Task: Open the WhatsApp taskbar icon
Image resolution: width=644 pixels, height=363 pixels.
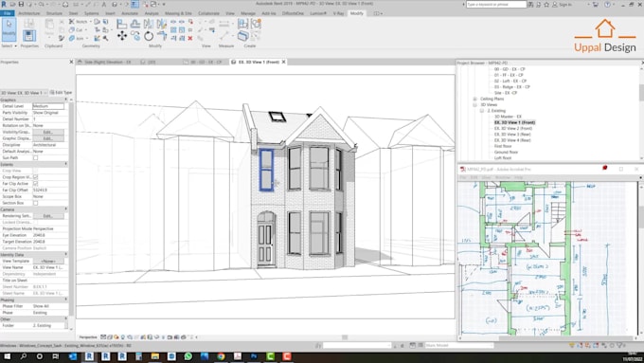Action: point(188,356)
